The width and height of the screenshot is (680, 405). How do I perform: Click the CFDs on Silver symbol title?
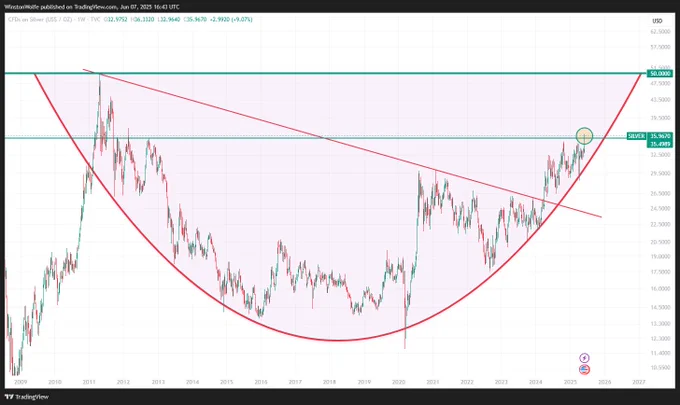click(x=54, y=20)
